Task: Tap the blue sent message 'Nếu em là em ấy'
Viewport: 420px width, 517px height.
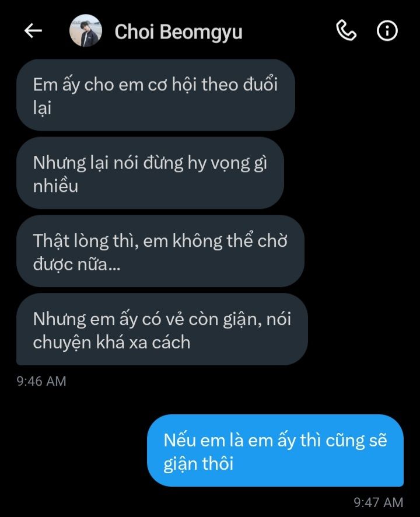Action: (275, 450)
